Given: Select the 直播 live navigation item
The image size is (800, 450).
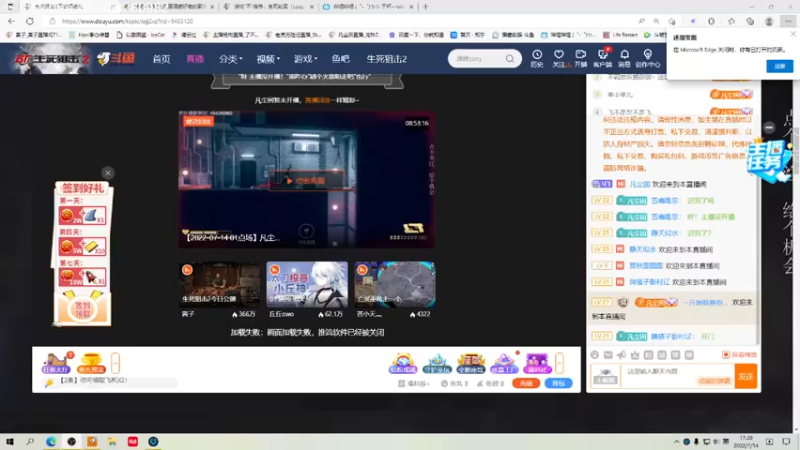Looking at the screenshot, I should point(195,59).
